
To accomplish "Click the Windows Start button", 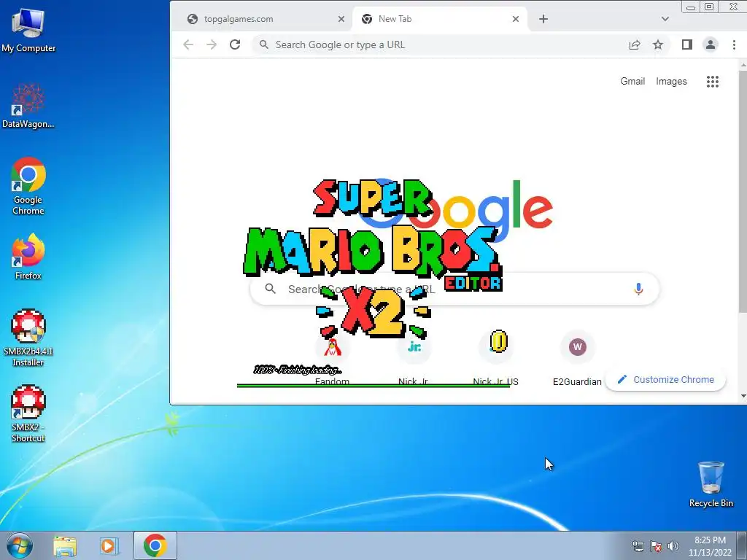I will (x=20, y=545).
